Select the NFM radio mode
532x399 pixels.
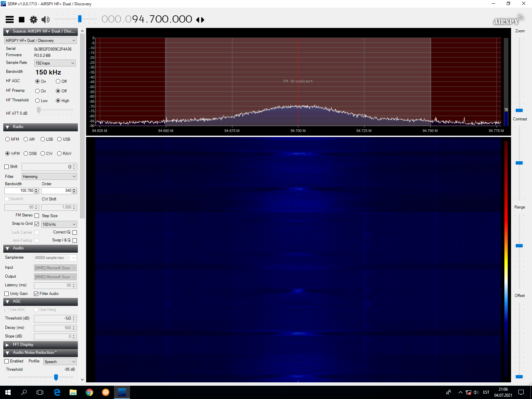coord(8,139)
